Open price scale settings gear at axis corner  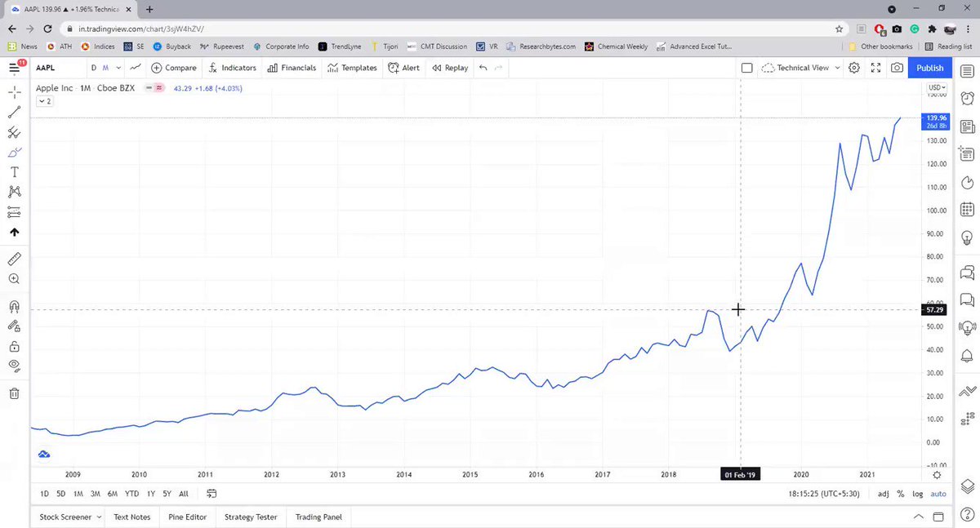(937, 475)
